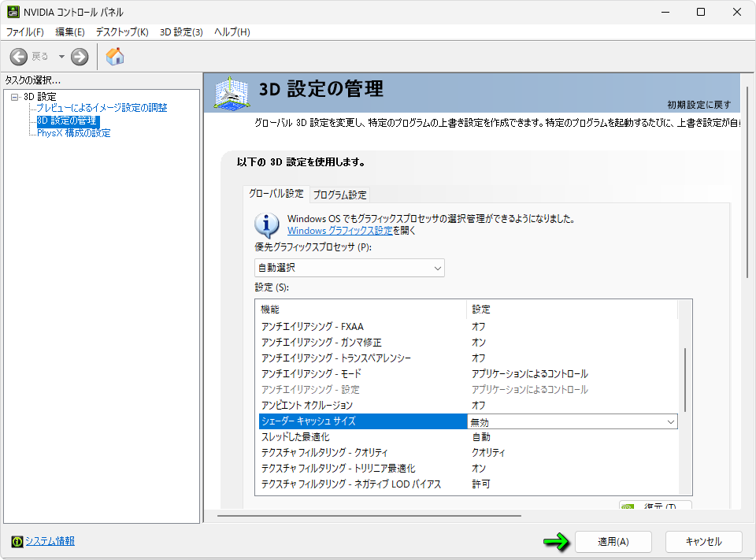Open the back history dropdown arrow
Image resolution: width=756 pixels, height=560 pixels.
[x=61, y=57]
